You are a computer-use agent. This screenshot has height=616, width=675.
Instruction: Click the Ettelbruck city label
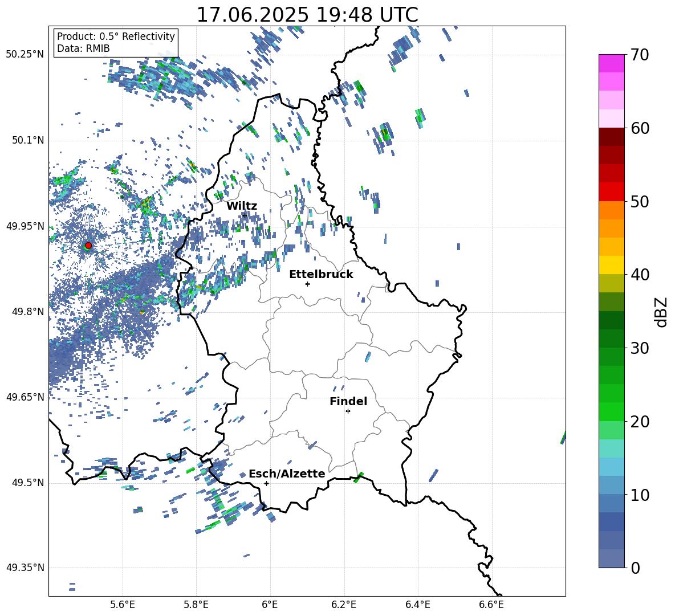coord(321,275)
